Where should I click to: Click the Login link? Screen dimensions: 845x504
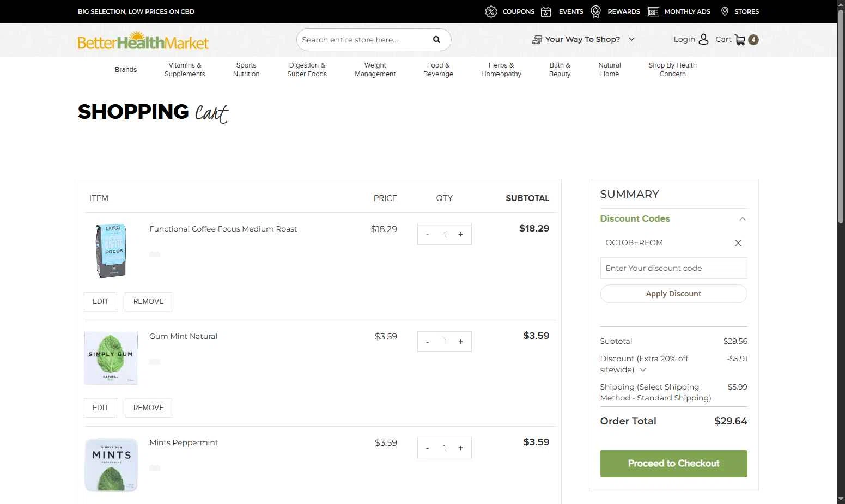pyautogui.click(x=684, y=39)
